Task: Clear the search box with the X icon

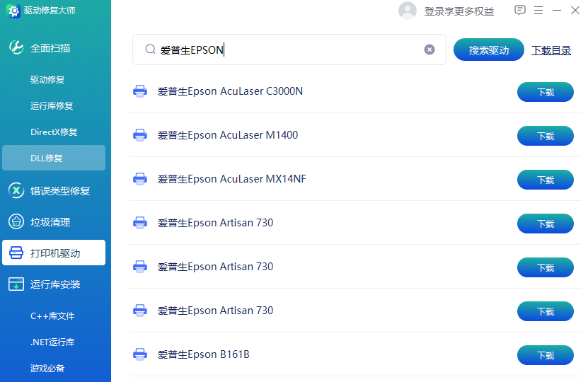Action: (430, 50)
